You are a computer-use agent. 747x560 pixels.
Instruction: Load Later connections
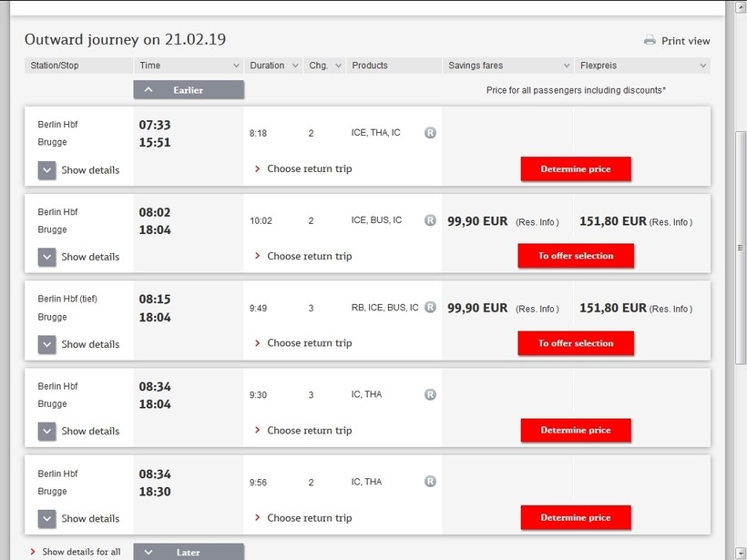[189, 552]
